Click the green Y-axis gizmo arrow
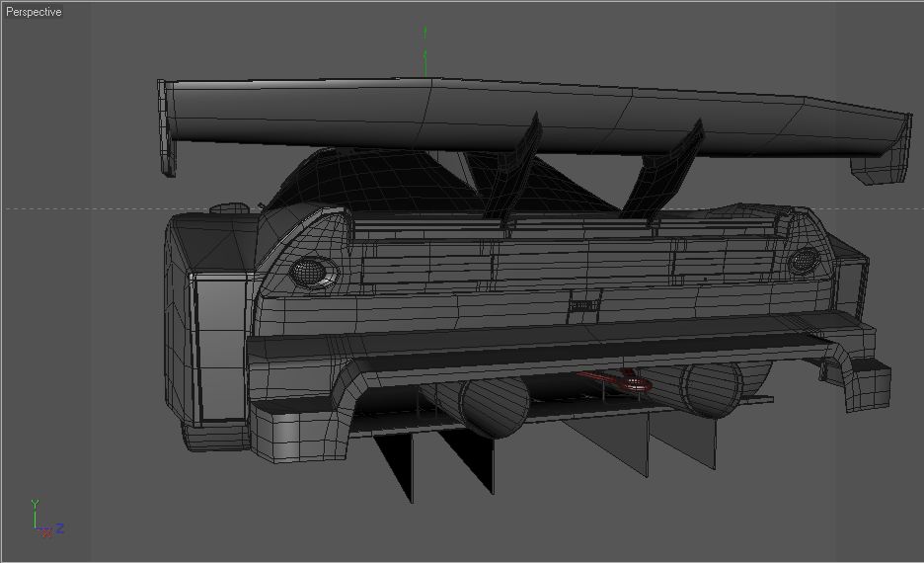 424,52
